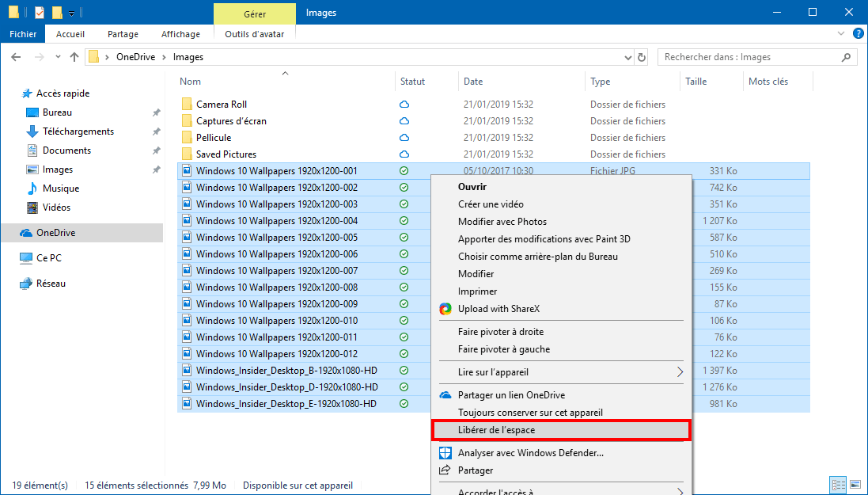The image size is (868, 495).
Task: Click the Properties quick access icon
Action: coord(40,12)
